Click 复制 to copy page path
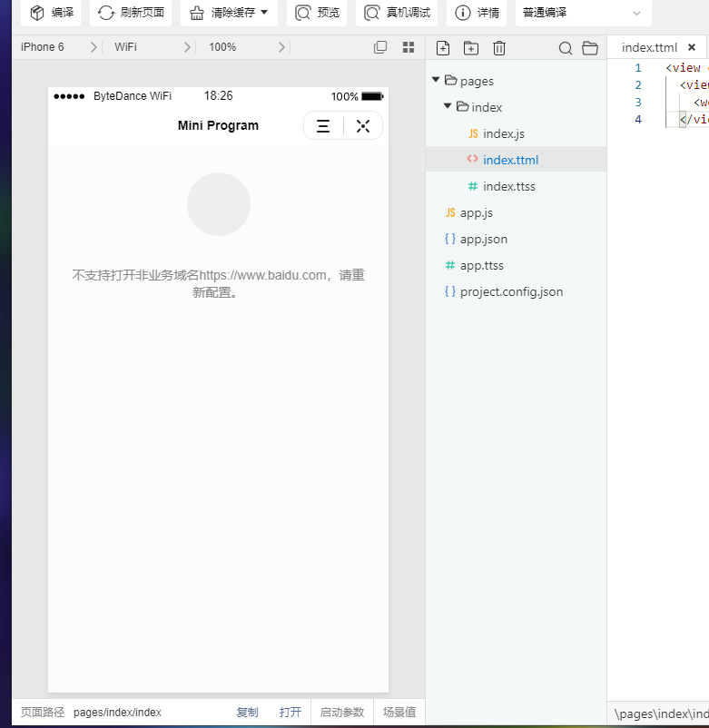 click(247, 713)
